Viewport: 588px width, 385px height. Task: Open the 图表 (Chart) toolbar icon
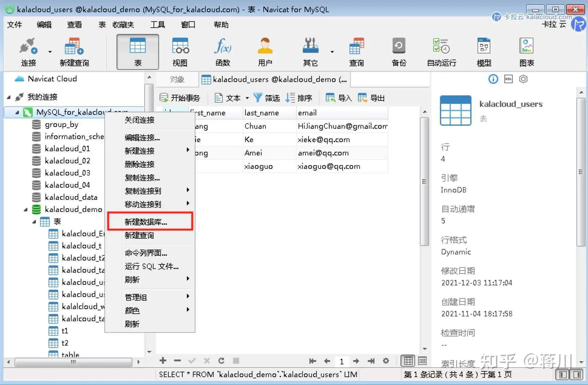526,52
